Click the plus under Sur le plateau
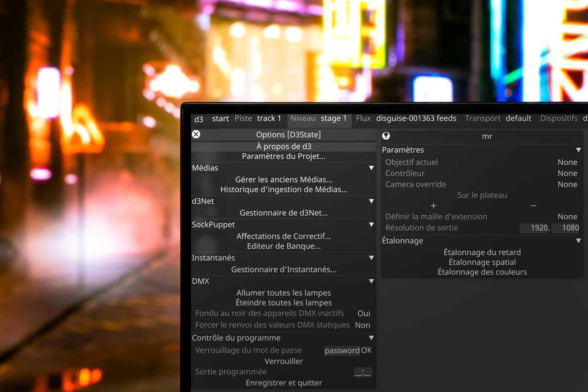The width and height of the screenshot is (588, 392). [433, 206]
